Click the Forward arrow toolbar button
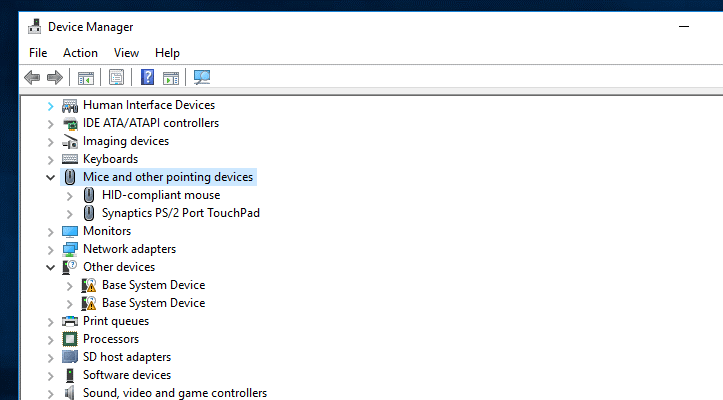Image resolution: width=723 pixels, height=400 pixels. (55, 77)
